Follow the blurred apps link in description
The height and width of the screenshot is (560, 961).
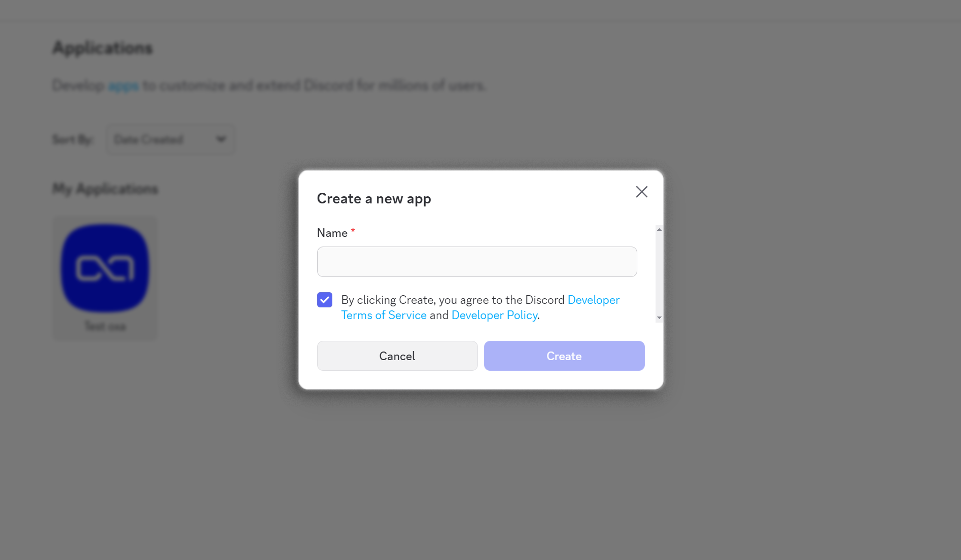pyautogui.click(x=123, y=86)
